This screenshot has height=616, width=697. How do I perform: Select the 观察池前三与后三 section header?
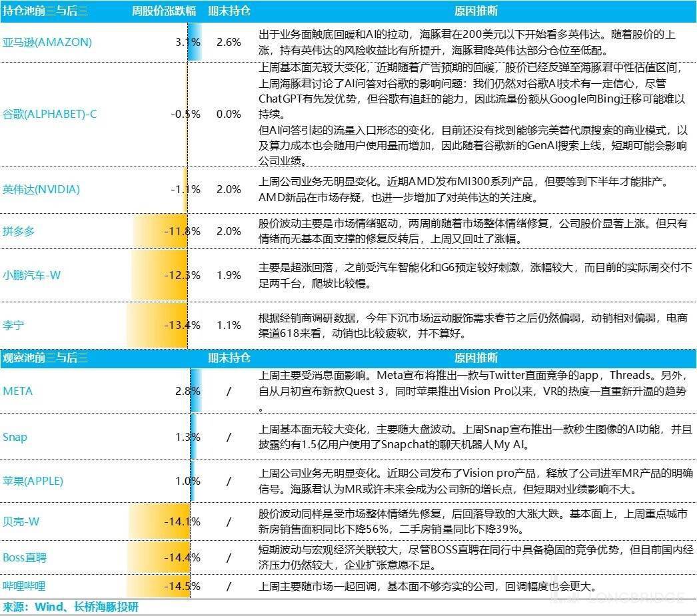45,358
